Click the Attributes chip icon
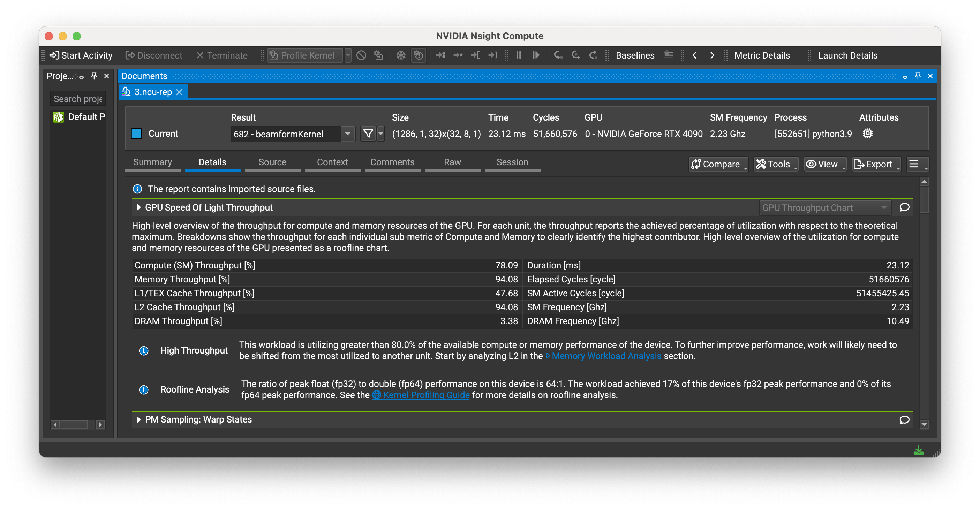 point(867,134)
